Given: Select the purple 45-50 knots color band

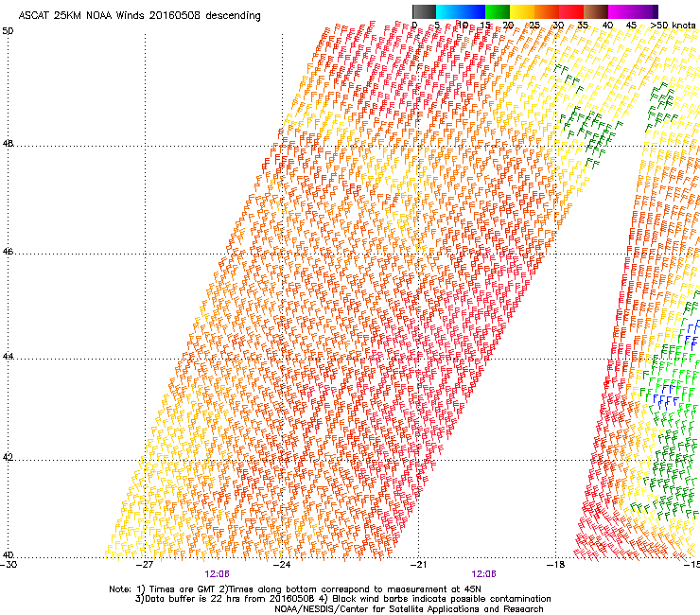Looking at the screenshot, I should tap(645, 11).
